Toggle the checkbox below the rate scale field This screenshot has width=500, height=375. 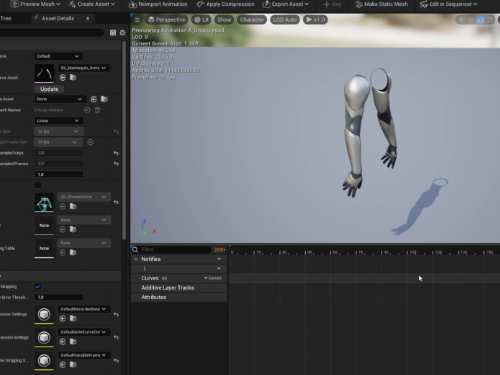(38, 185)
